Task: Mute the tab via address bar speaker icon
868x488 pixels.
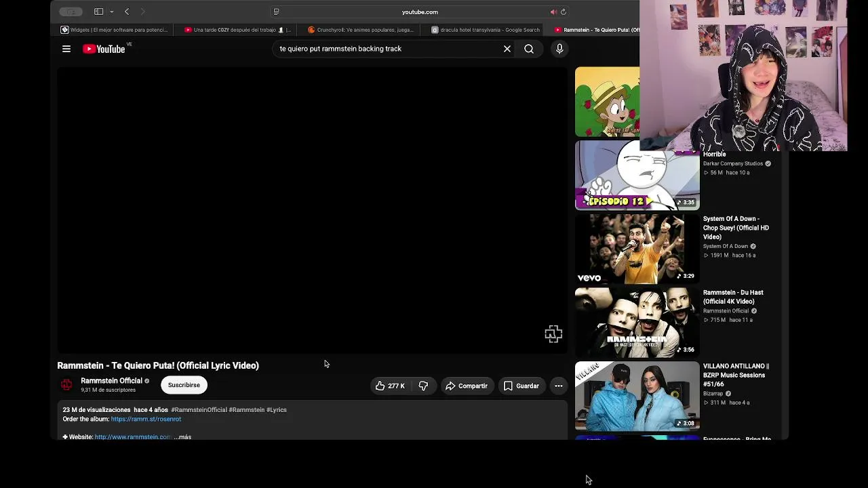Action: (x=553, y=12)
